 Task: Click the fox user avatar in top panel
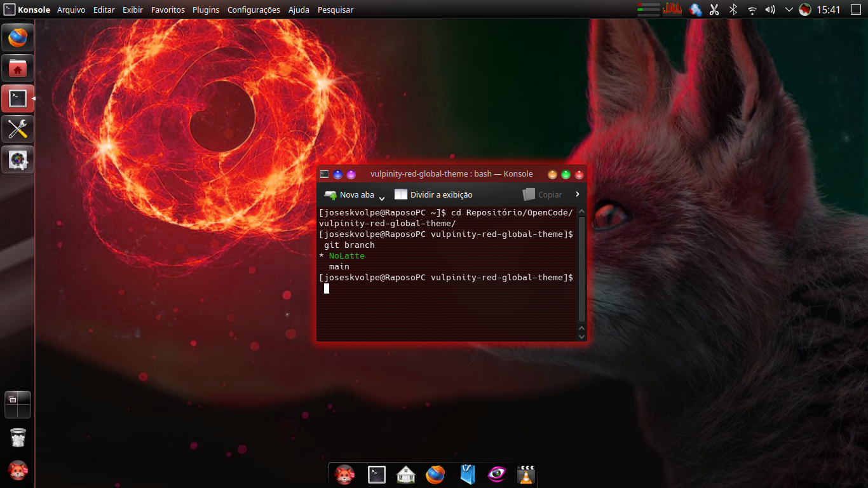pyautogui.click(x=805, y=10)
